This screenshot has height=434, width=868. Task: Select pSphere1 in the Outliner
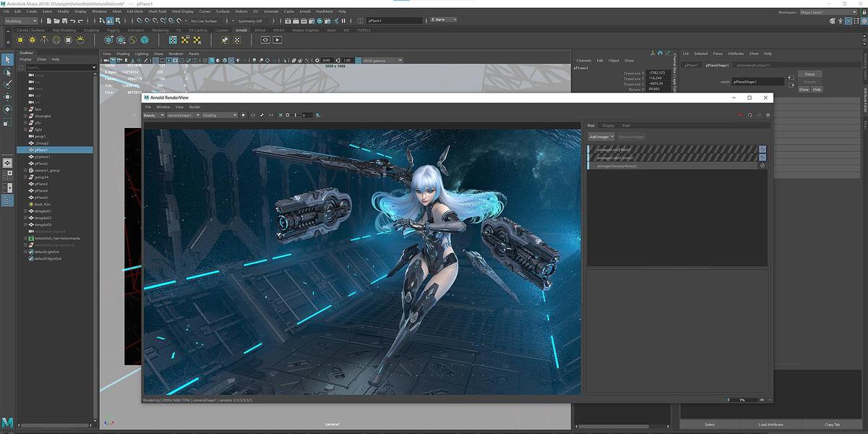tap(42, 156)
